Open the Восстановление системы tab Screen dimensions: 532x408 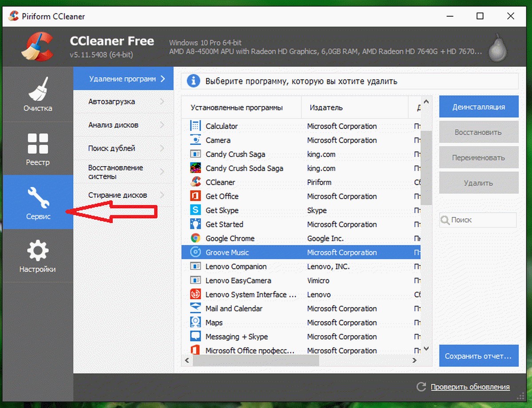point(123,172)
